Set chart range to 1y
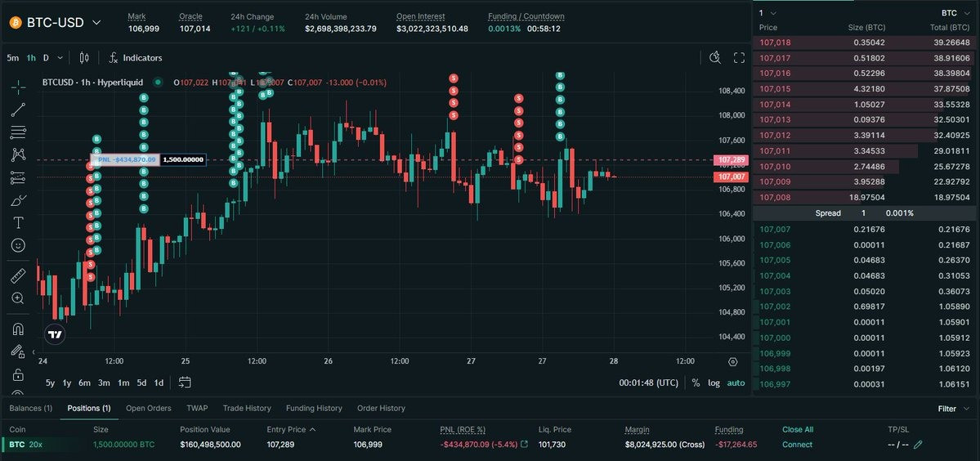 (67, 383)
